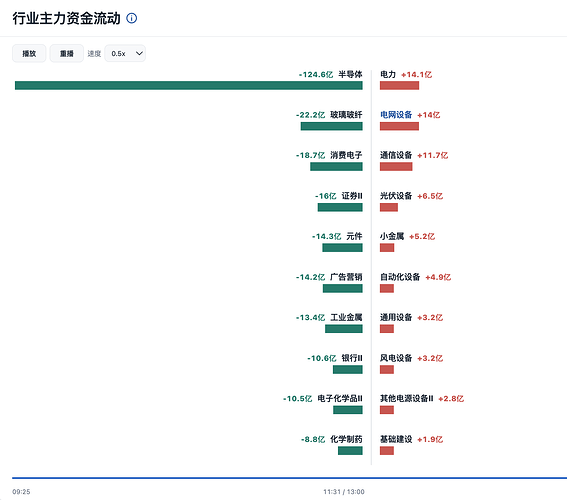Click the 基础建设 red inflow bar

387,450
